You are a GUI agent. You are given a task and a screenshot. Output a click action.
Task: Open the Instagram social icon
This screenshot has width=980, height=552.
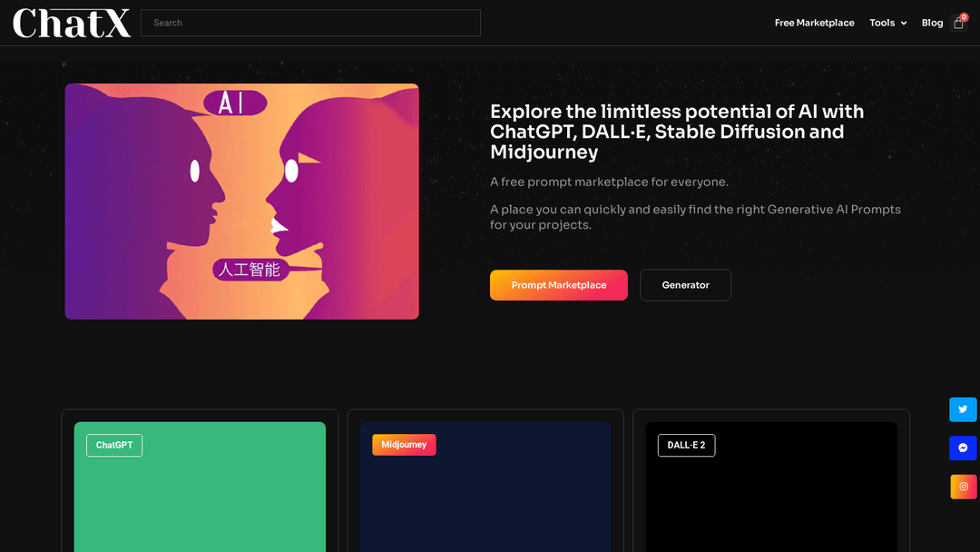point(963,487)
